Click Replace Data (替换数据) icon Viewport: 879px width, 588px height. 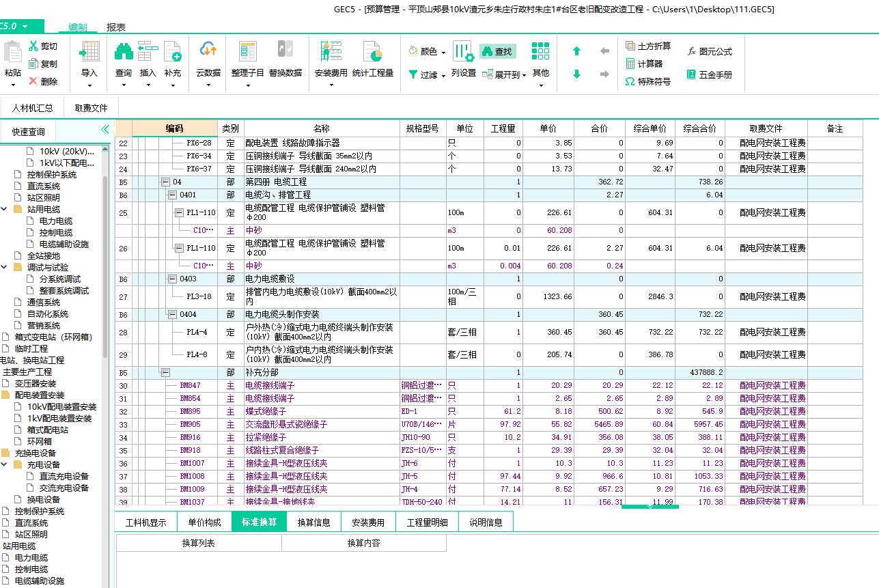(x=285, y=50)
